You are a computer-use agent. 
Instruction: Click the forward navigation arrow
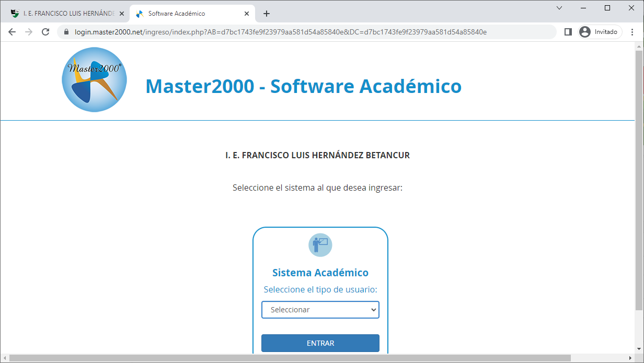29,32
